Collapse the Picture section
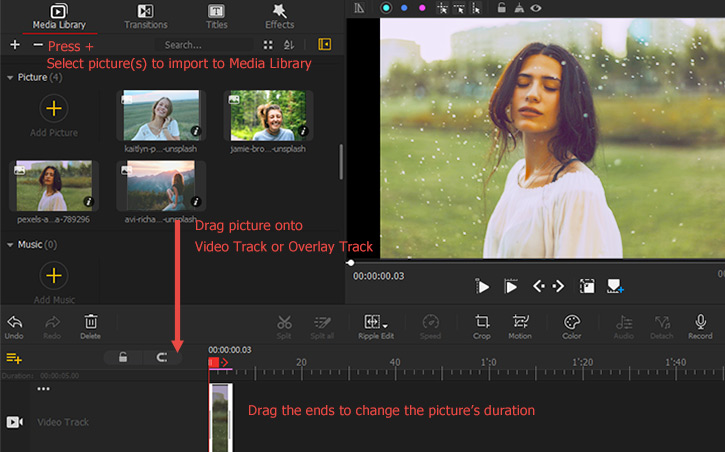725x452 pixels. pos(10,77)
